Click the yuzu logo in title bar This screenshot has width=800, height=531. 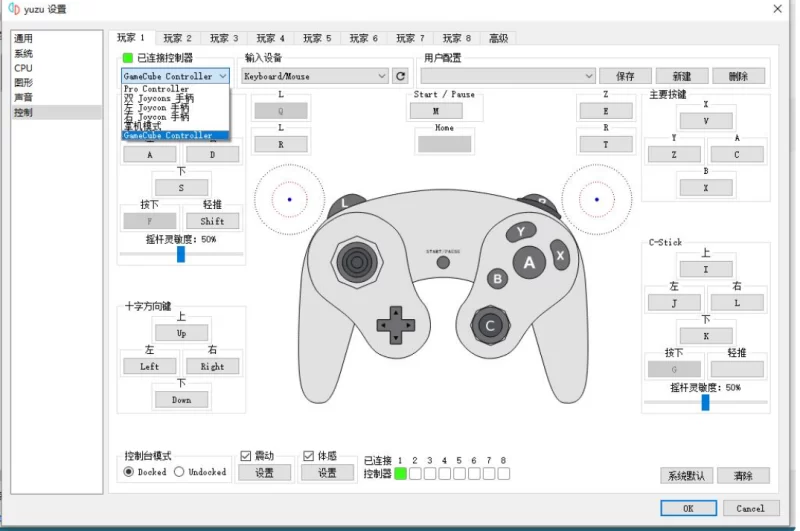click(x=14, y=9)
